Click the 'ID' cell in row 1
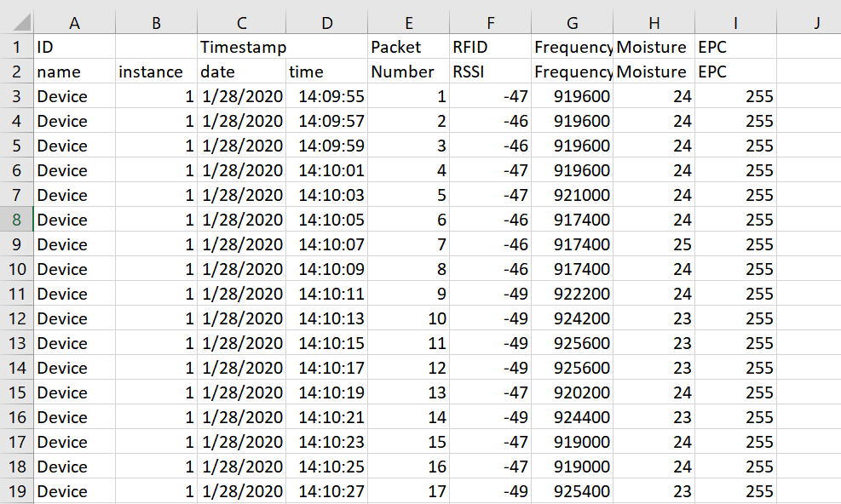841x504 pixels. pyautogui.click(x=74, y=47)
